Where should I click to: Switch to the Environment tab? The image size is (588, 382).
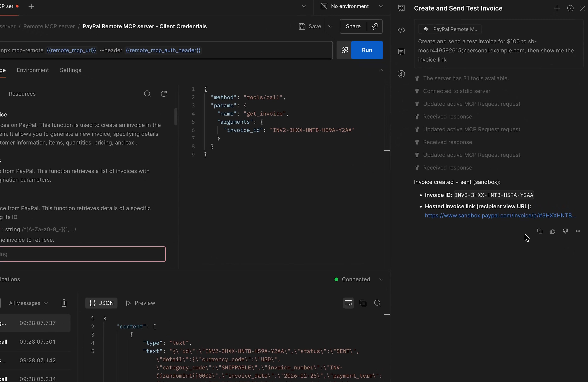point(33,70)
